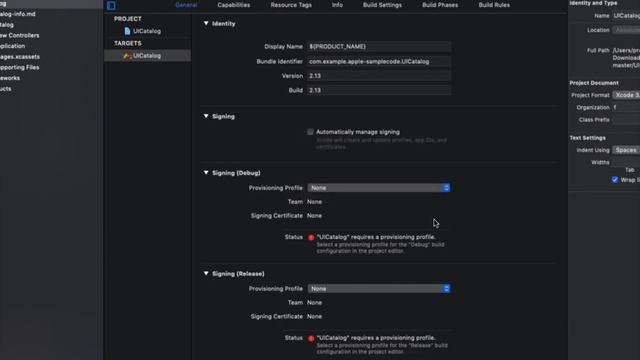The image size is (640, 360).
Task: Collapse the Signing (Debug) section
Action: 206,173
